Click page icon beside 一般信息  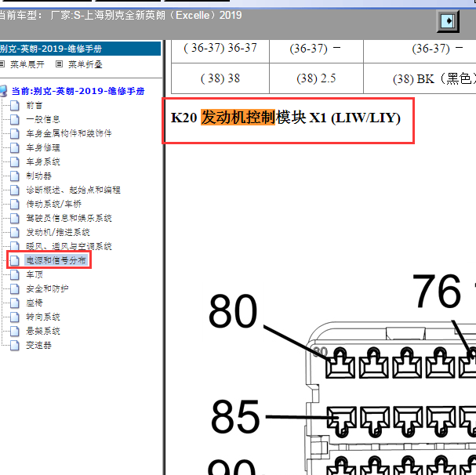[x=14, y=120]
